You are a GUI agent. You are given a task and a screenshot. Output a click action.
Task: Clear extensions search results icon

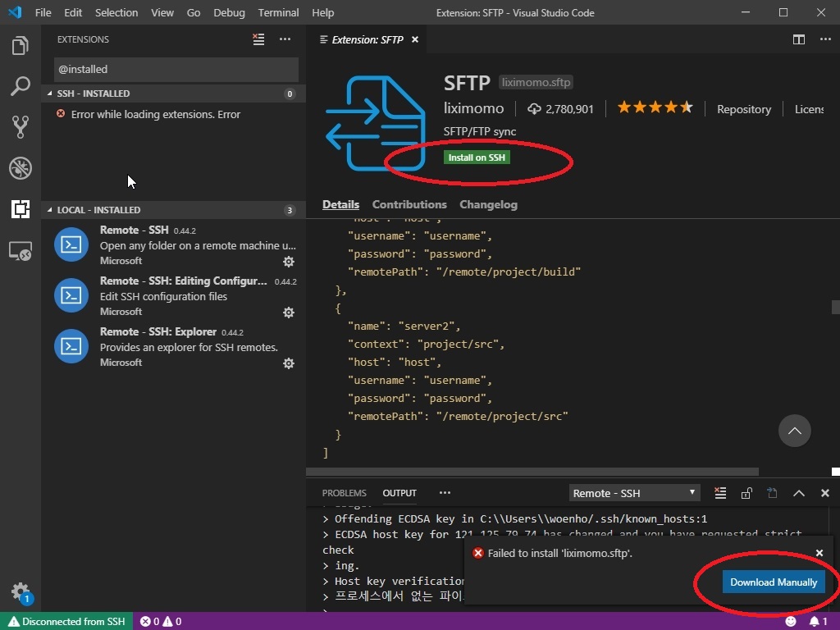point(258,39)
